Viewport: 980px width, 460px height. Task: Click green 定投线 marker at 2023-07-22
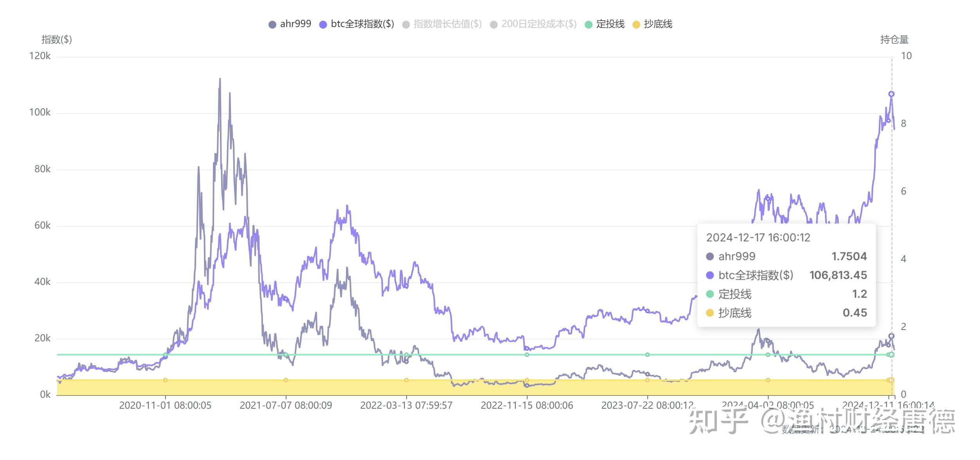click(x=647, y=355)
